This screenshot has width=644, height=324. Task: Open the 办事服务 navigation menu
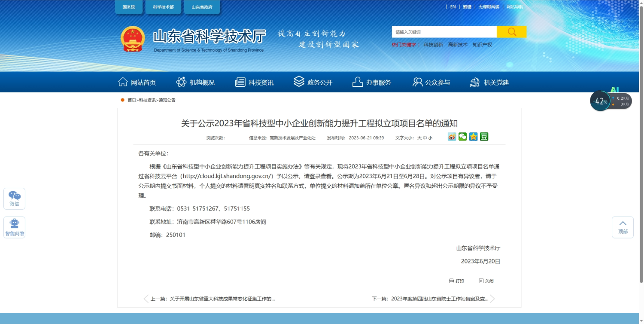tap(371, 82)
